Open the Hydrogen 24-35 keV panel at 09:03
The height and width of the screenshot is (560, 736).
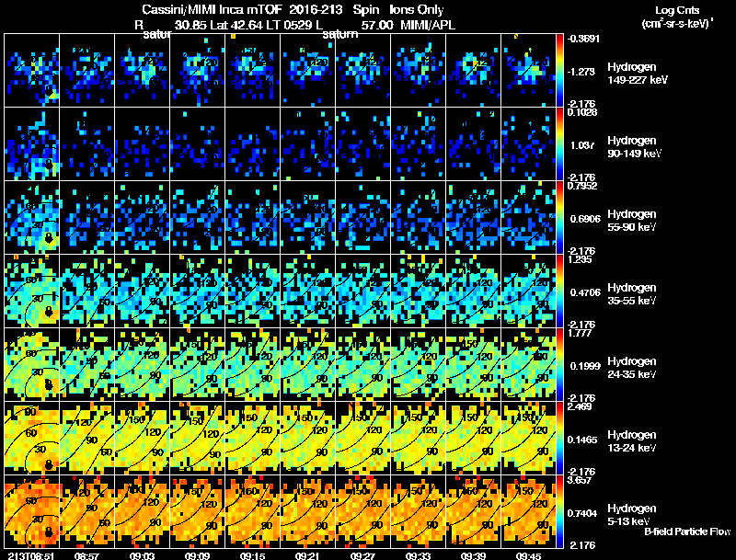[143, 365]
